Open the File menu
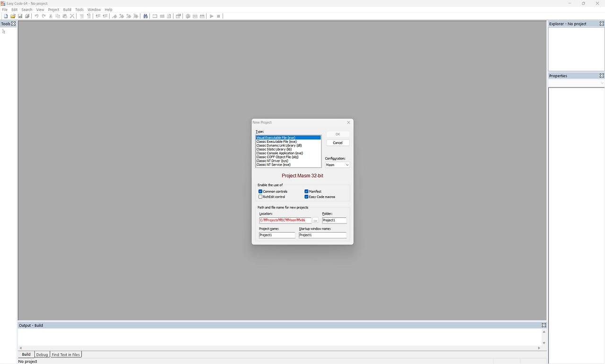605x364 pixels. click(5, 9)
